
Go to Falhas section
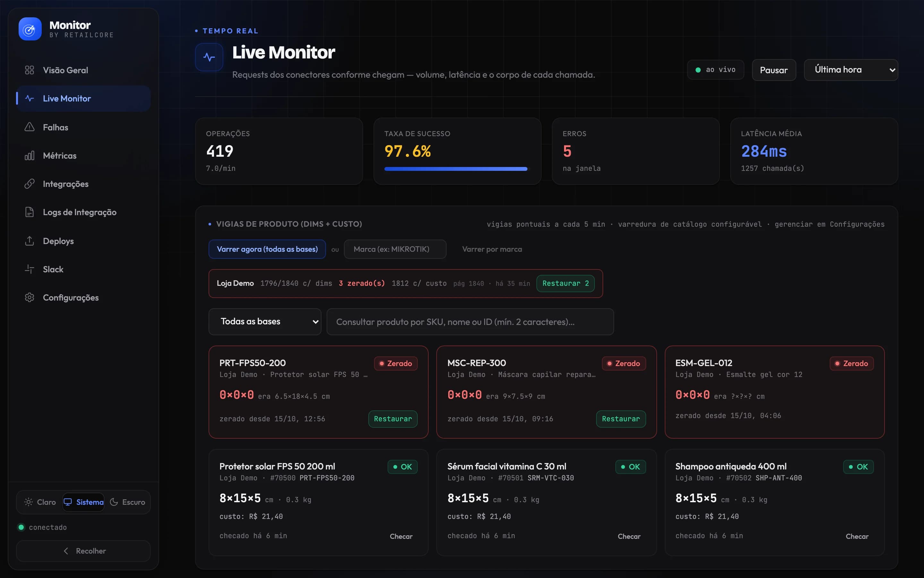83,127
